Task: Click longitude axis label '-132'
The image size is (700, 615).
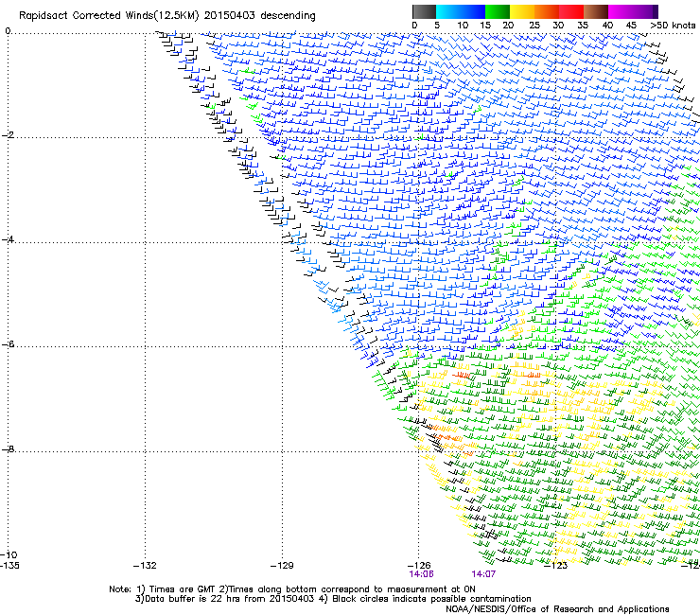Action: [145, 566]
